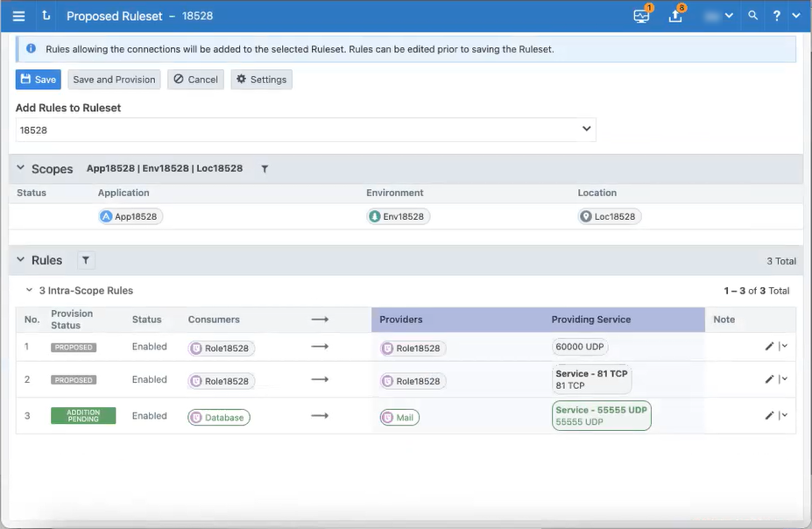Image resolution: width=812 pixels, height=529 pixels.
Task: Click the Env18528 environment label
Action: 399,216
